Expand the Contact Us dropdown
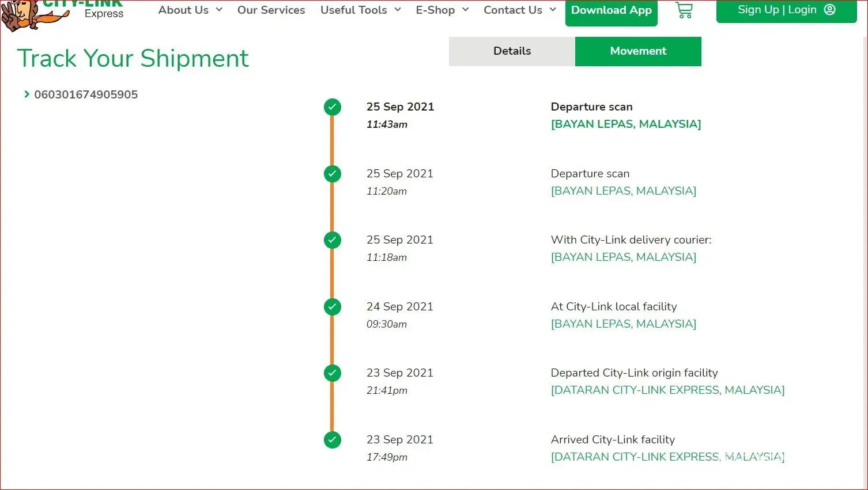868x490 pixels. tap(519, 10)
